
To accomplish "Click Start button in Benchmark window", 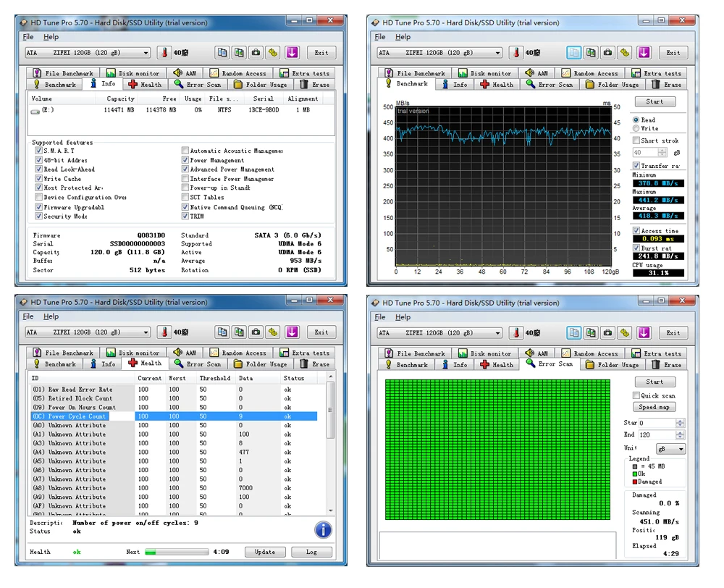I will pyautogui.click(x=654, y=101).
